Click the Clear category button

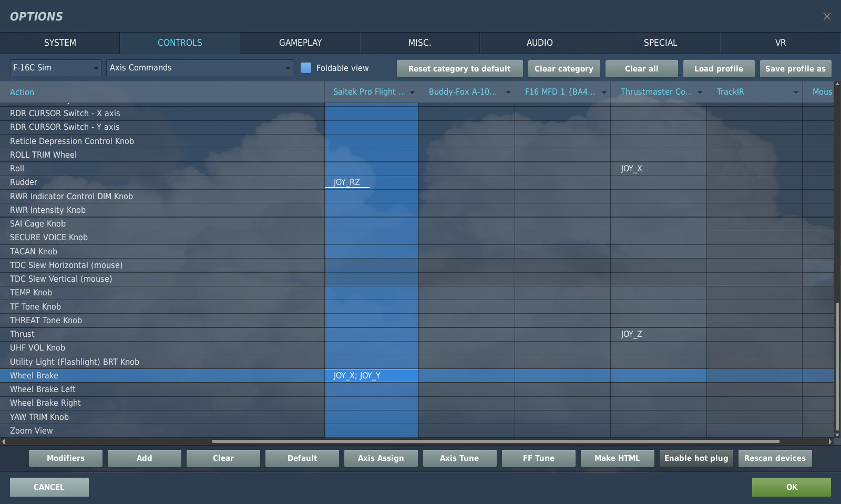click(564, 69)
